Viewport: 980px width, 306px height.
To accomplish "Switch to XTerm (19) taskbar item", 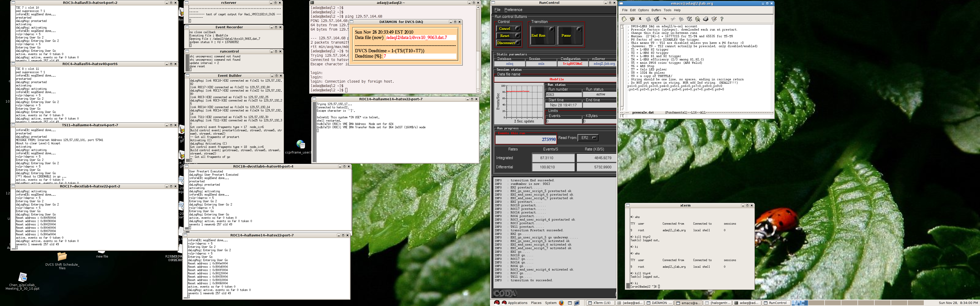I will point(600,303).
